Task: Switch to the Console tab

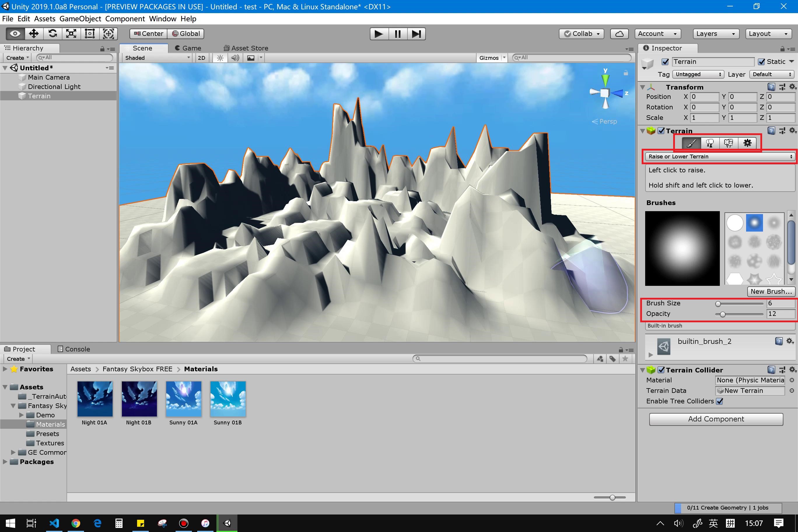Action: click(x=73, y=349)
